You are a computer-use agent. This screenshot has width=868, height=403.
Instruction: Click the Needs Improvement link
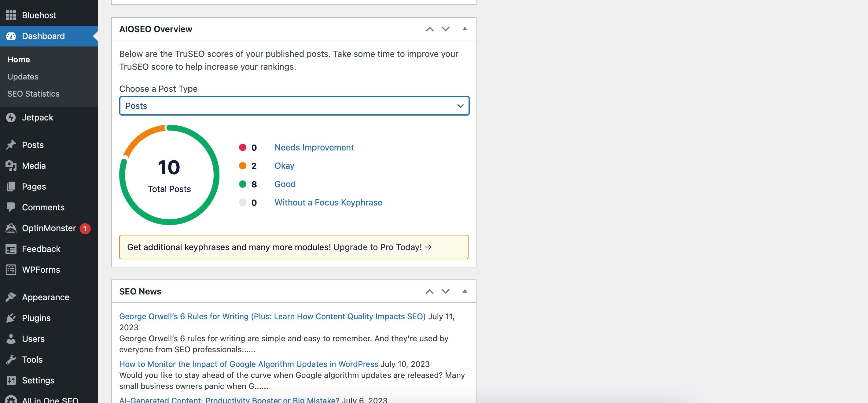point(314,147)
